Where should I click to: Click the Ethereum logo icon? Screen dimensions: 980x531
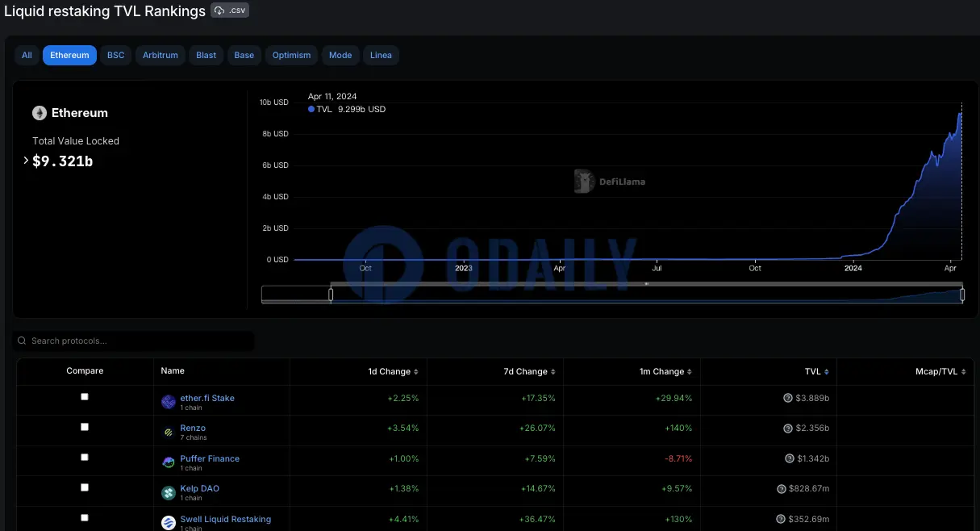point(39,113)
